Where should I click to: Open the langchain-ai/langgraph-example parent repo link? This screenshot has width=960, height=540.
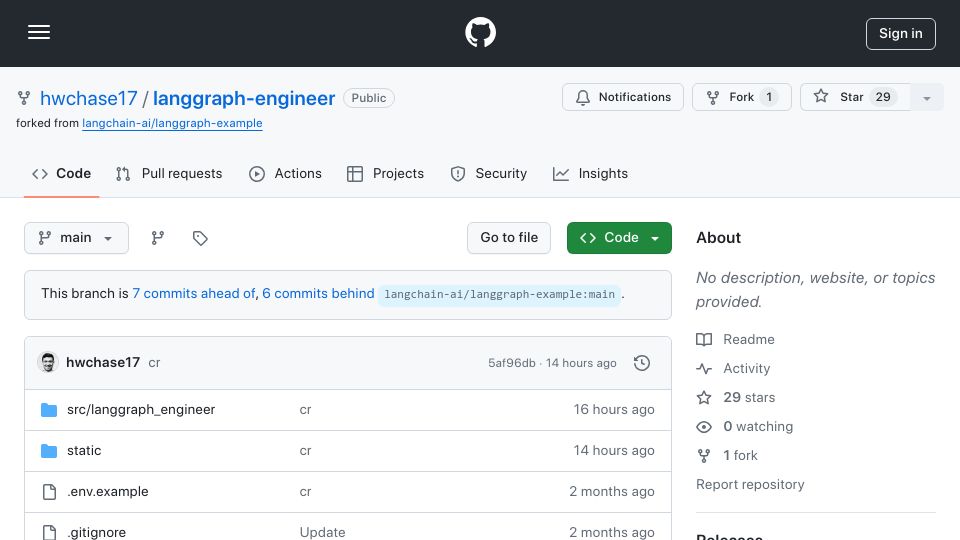172,123
